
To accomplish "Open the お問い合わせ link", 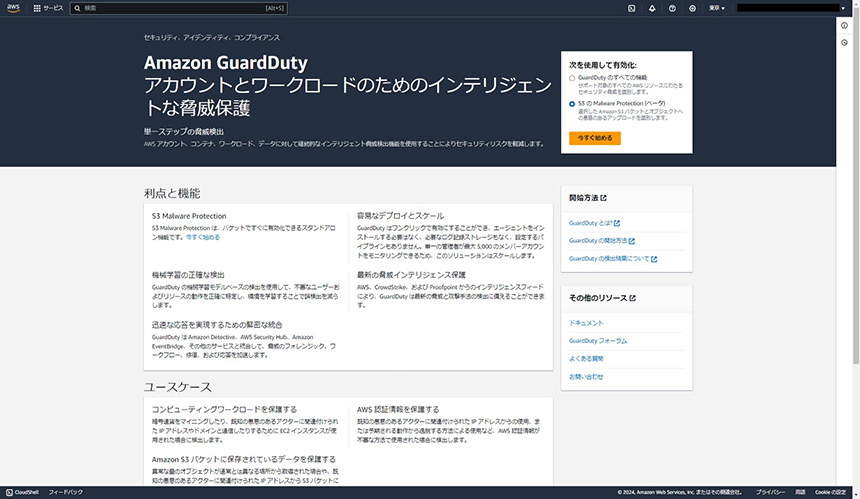I will tap(586, 377).
